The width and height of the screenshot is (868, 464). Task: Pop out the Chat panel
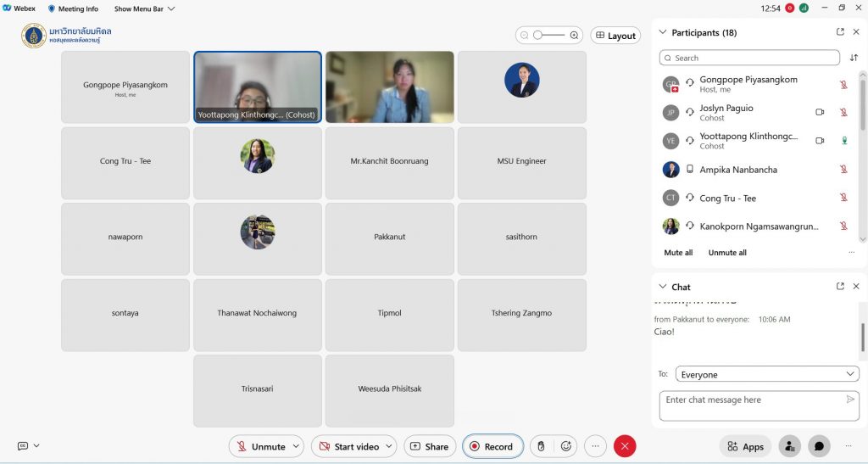[840, 287]
